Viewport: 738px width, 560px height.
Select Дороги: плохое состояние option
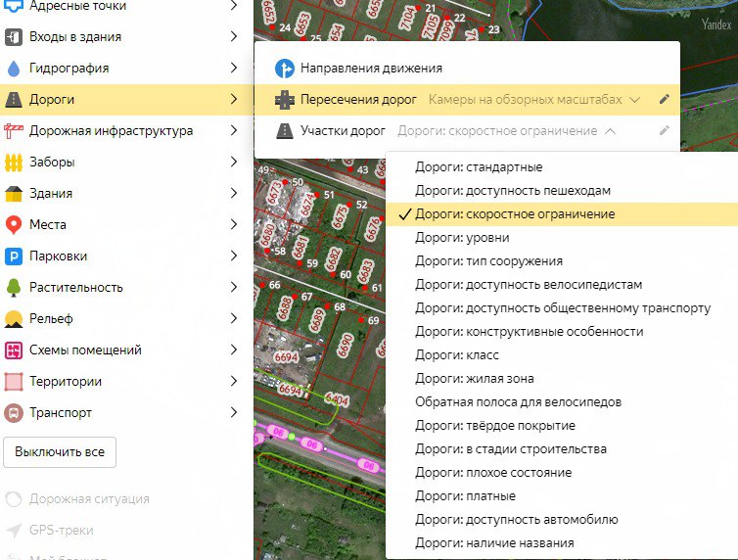(x=562, y=473)
